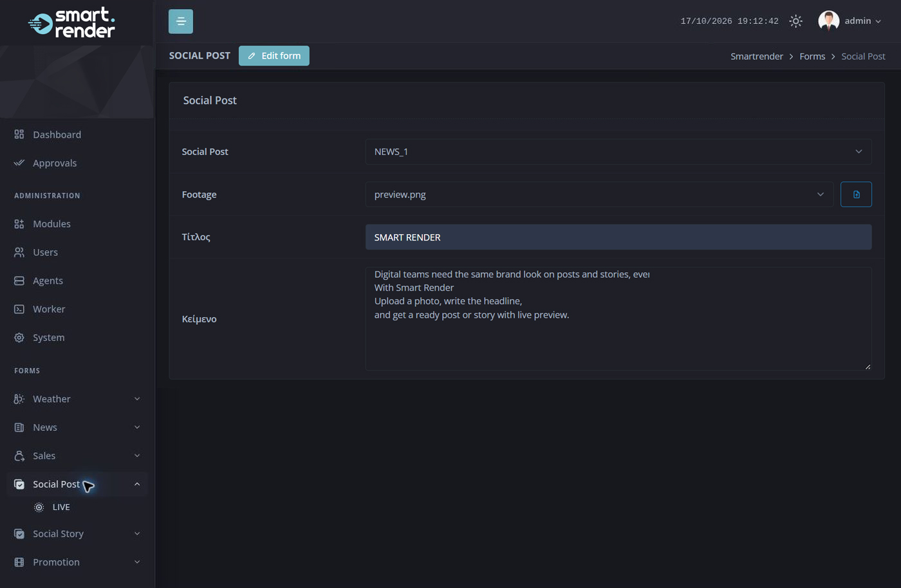Image resolution: width=901 pixels, height=588 pixels.
Task: Click the LIVE broadcast icon
Action: [39, 507]
